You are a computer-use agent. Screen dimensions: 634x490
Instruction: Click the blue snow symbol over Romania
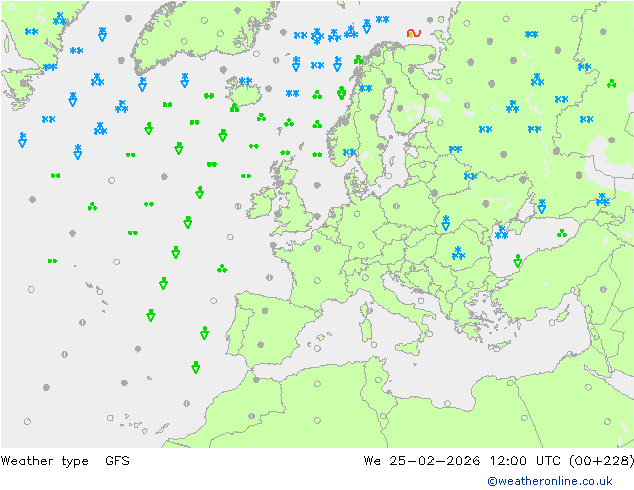458,253
